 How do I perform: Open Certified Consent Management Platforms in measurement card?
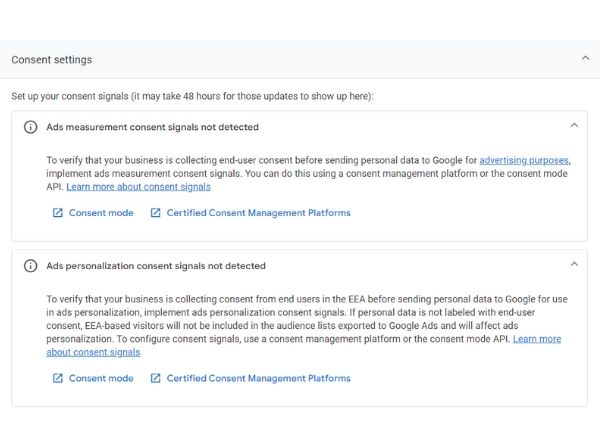(258, 213)
